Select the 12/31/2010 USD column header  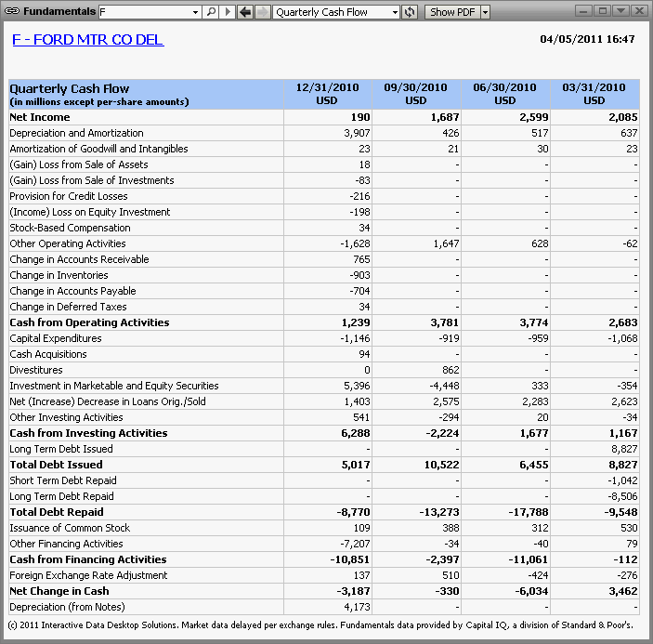coord(327,94)
